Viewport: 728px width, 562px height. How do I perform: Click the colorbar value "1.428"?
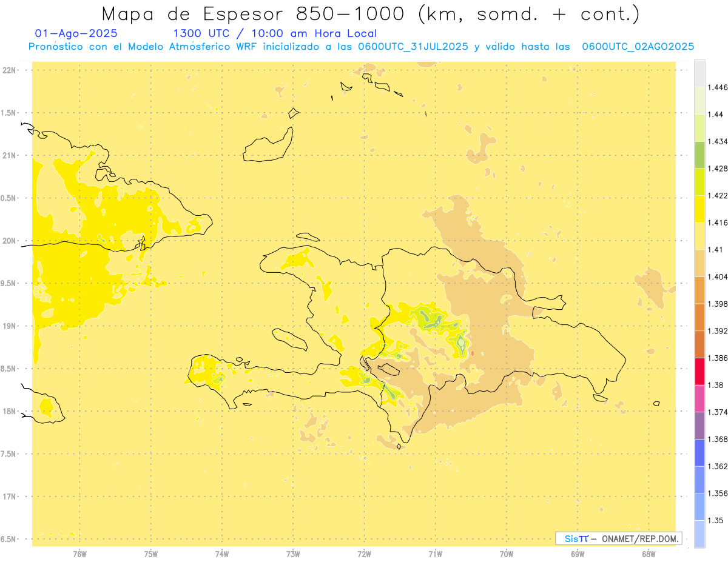tap(718, 169)
